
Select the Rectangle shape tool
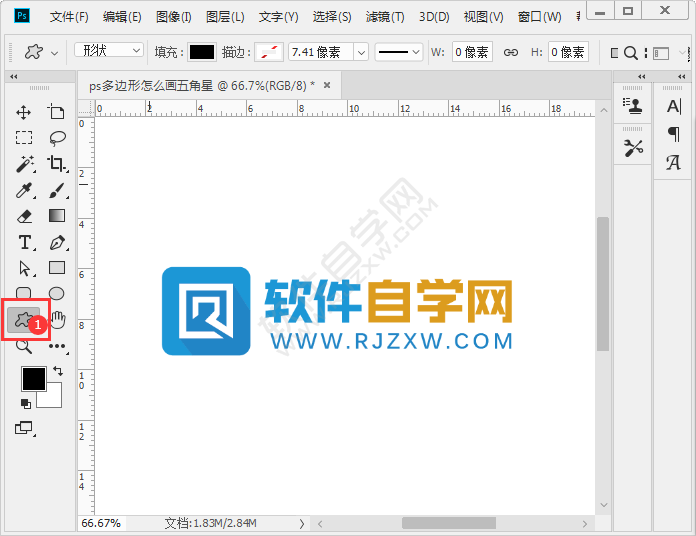pos(57,268)
